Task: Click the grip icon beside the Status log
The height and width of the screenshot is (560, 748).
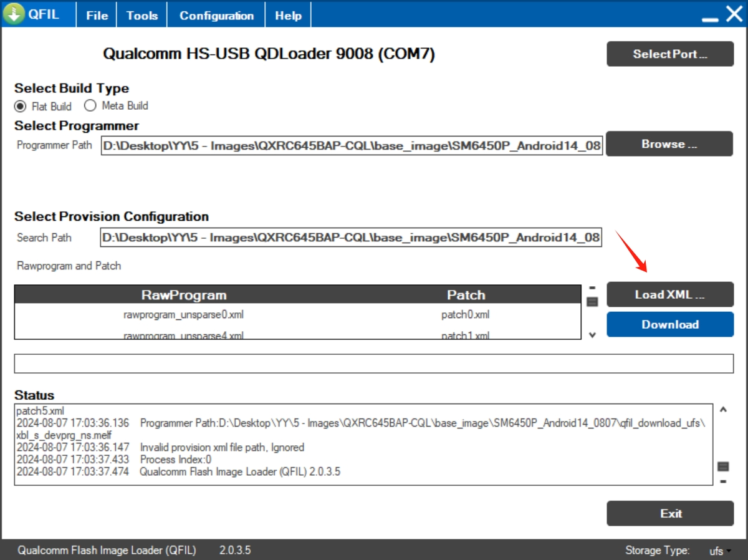Action: 723,466
